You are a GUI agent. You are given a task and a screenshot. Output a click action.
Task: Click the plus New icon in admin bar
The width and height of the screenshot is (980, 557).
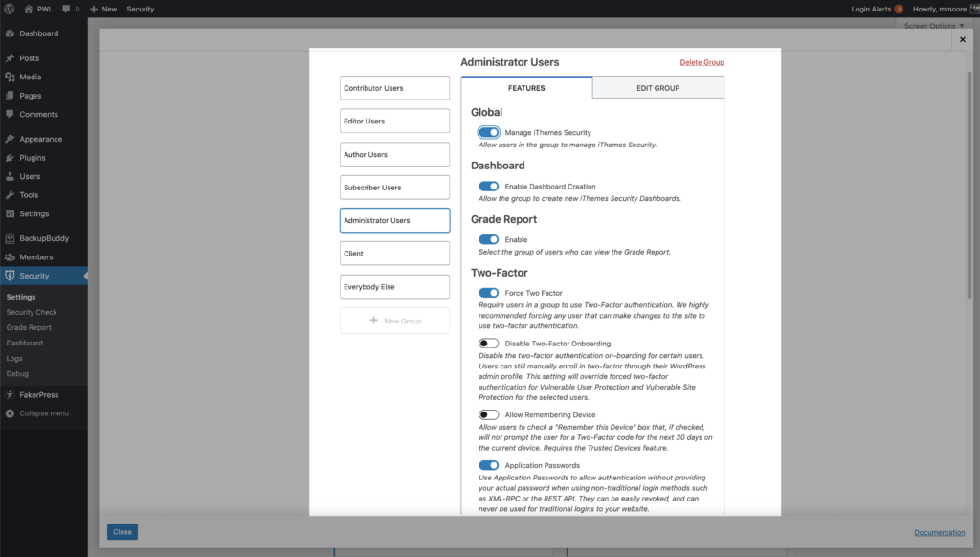pyautogui.click(x=94, y=9)
